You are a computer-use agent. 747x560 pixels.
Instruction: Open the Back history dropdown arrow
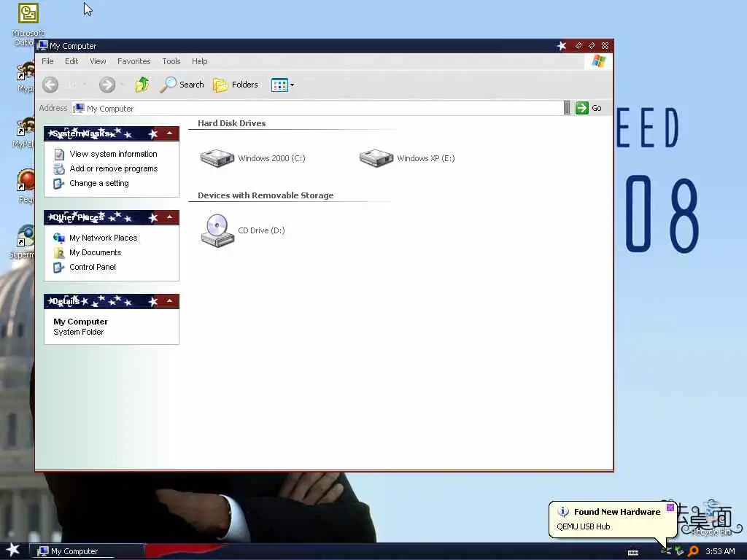[x=85, y=85]
